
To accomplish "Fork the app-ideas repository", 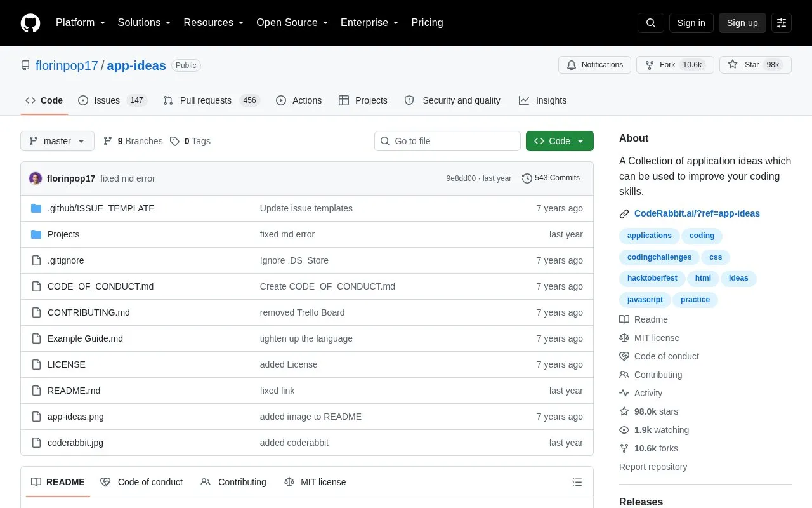I will 675,65.
